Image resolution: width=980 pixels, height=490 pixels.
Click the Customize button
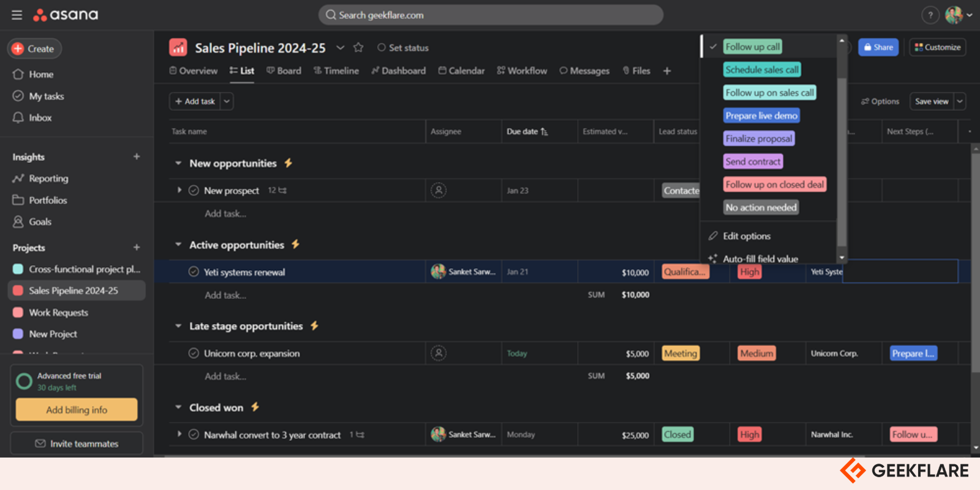(x=938, y=47)
